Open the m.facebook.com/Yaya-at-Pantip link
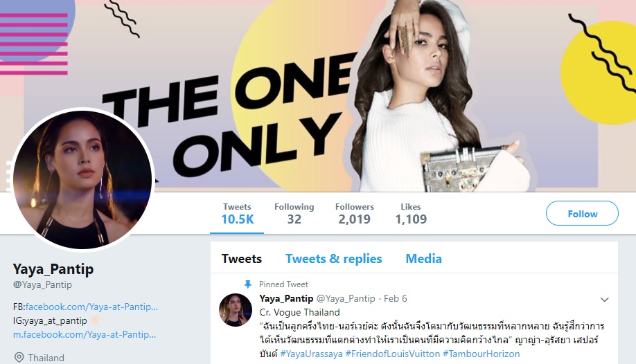Image resolution: width=636 pixels, height=364 pixels. (85, 335)
